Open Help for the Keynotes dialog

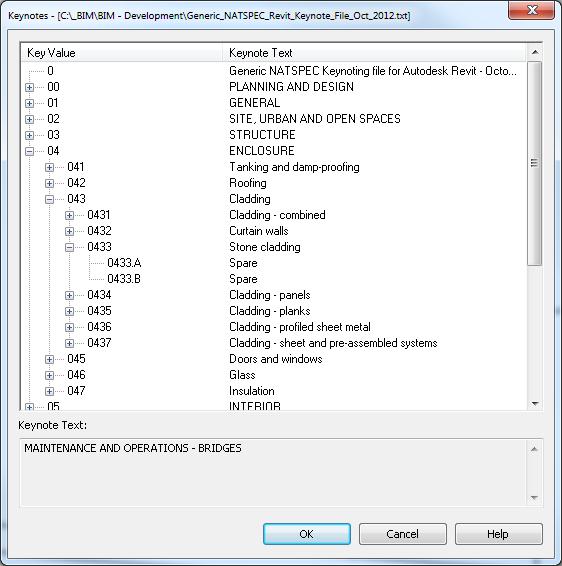(498, 534)
